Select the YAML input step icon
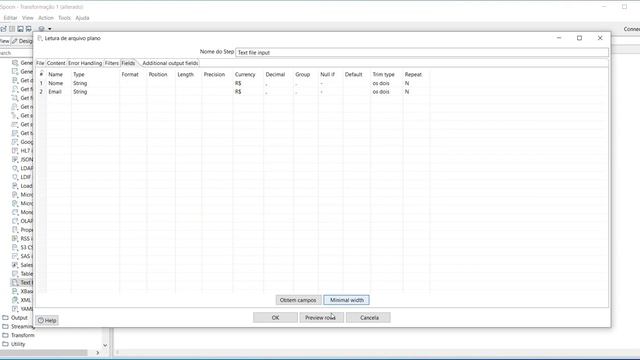The width and height of the screenshot is (640, 360). [15, 309]
